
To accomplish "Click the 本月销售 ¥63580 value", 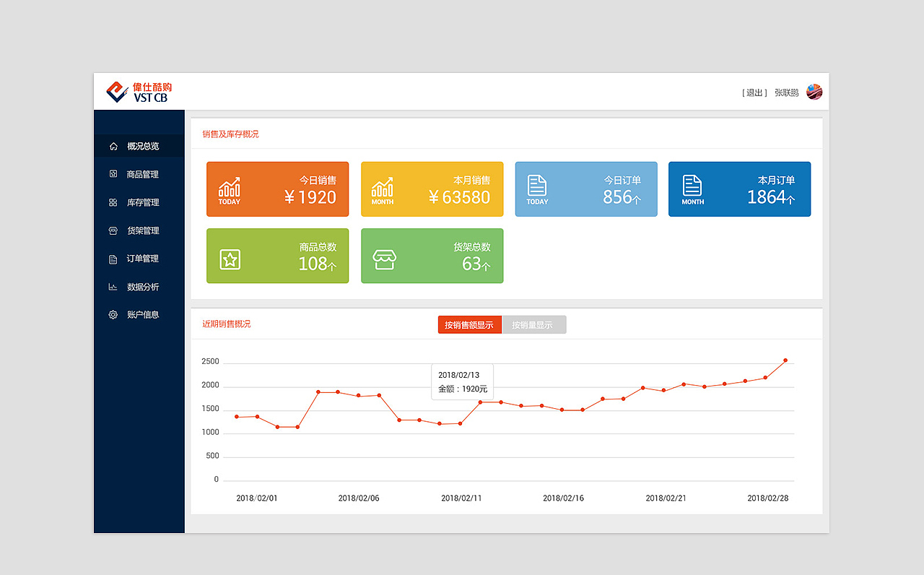I will (459, 197).
